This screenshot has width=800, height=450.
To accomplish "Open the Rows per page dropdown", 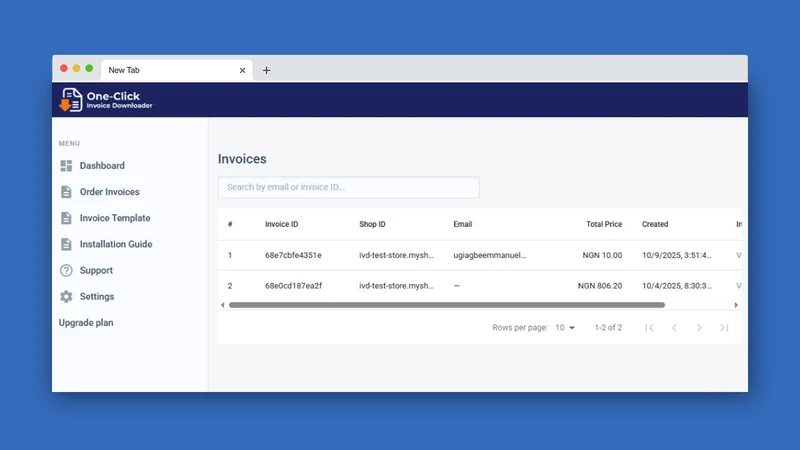I will click(x=565, y=328).
